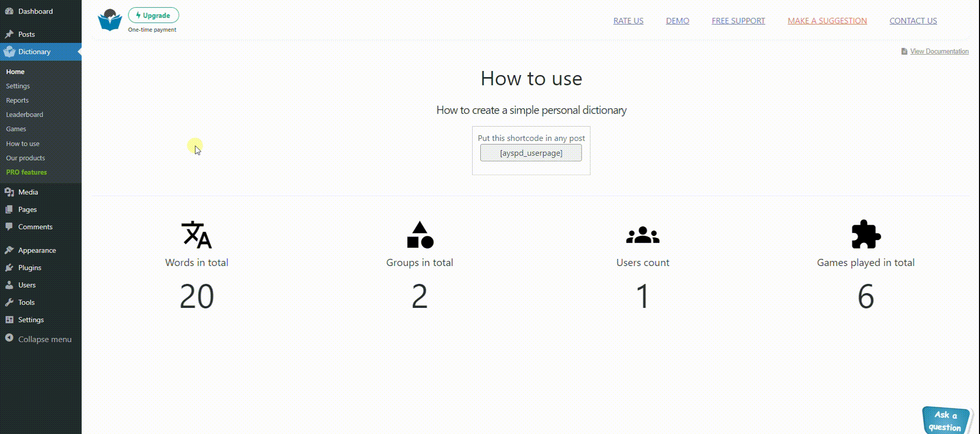Click the Games played in total value 6
Image resolution: width=980 pixels, height=434 pixels.
(x=866, y=297)
